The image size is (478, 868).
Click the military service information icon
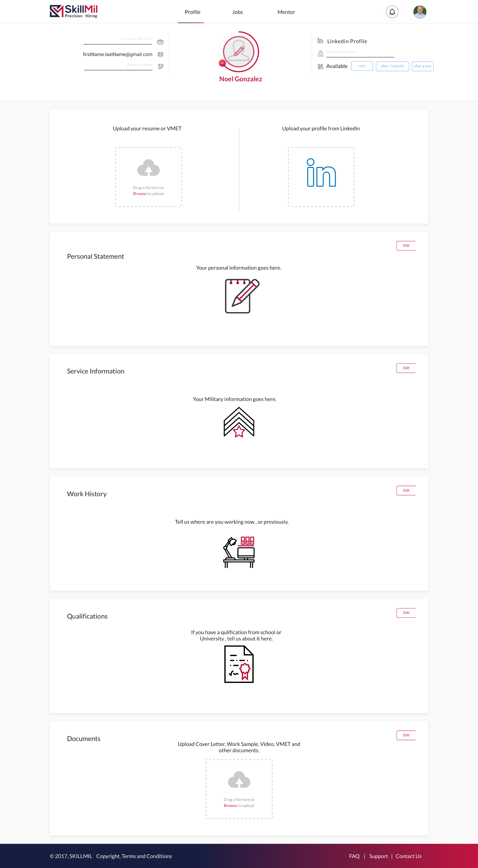coord(239,423)
